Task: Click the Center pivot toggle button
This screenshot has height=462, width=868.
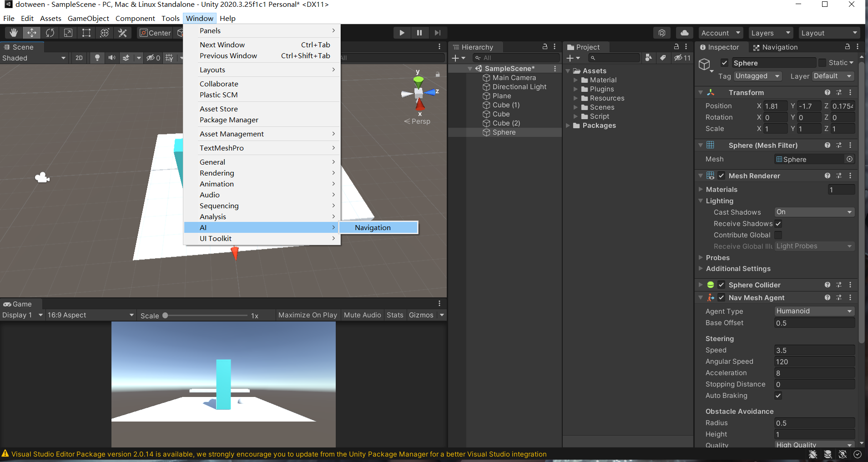Action: 155,33
